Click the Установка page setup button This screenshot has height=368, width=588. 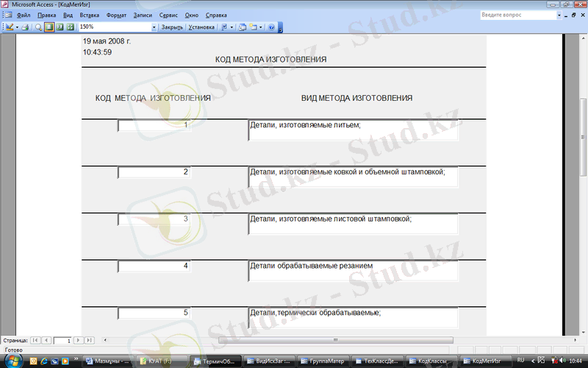coord(201,27)
